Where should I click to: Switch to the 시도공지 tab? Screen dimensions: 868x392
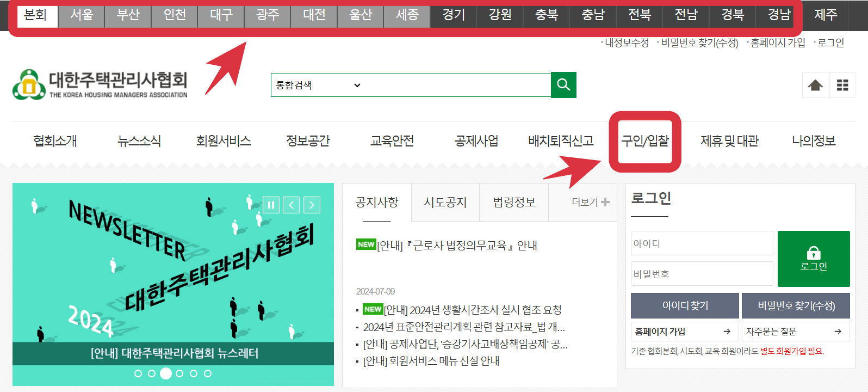(445, 203)
